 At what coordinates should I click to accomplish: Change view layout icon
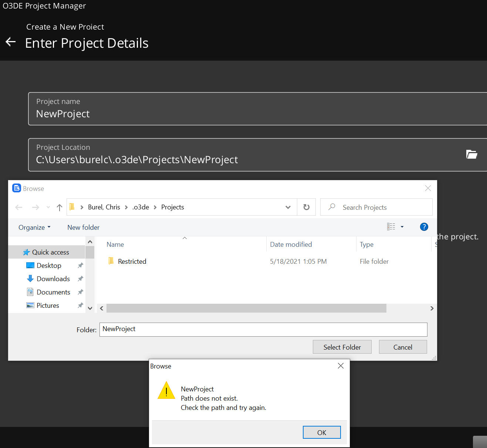click(391, 227)
